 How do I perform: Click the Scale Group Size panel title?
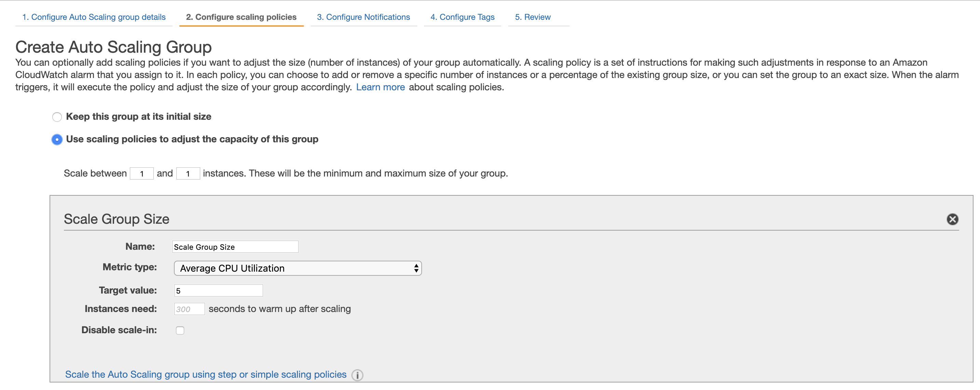click(117, 219)
